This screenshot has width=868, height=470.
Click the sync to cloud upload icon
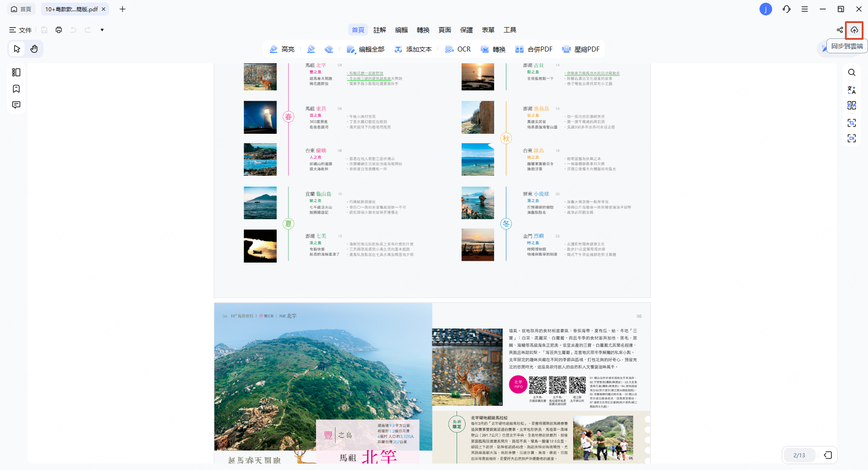pyautogui.click(x=854, y=30)
